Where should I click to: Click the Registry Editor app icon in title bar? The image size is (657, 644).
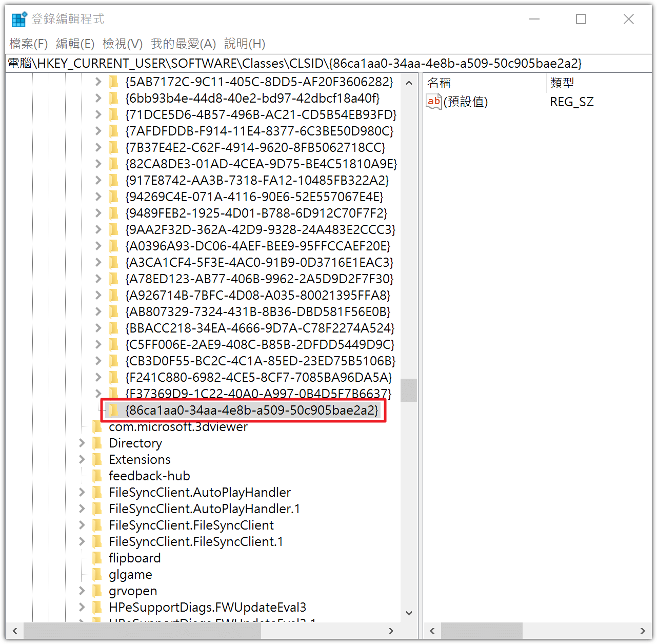[19, 19]
